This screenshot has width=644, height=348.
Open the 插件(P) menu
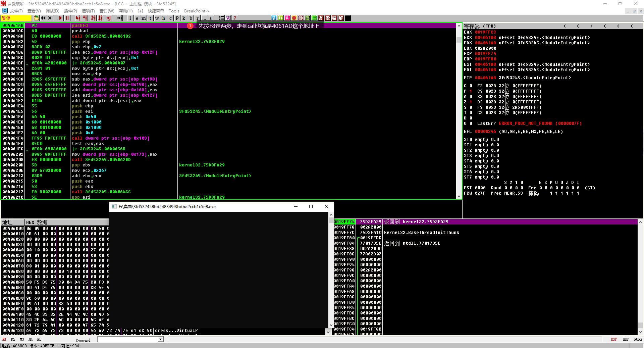[x=70, y=11]
